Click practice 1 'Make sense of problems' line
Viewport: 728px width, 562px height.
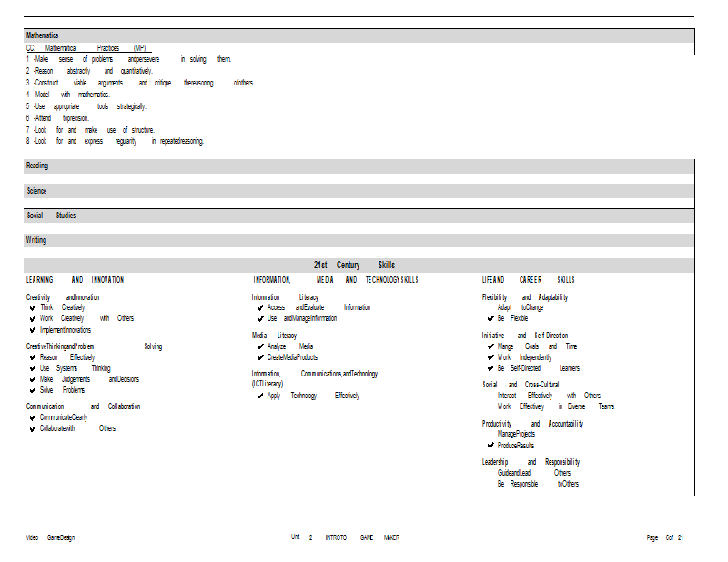coord(128,59)
